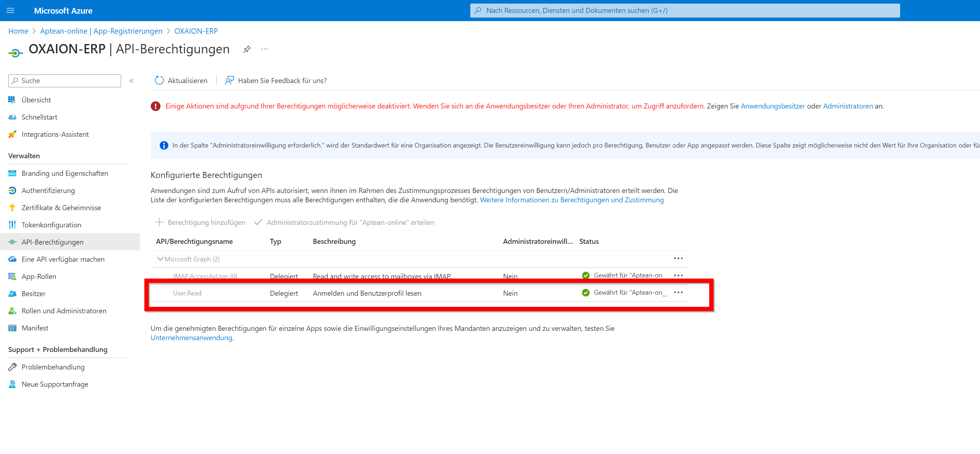Click the Home breadcrumb link
Viewport: 980px width, 454px height.
pos(18,31)
